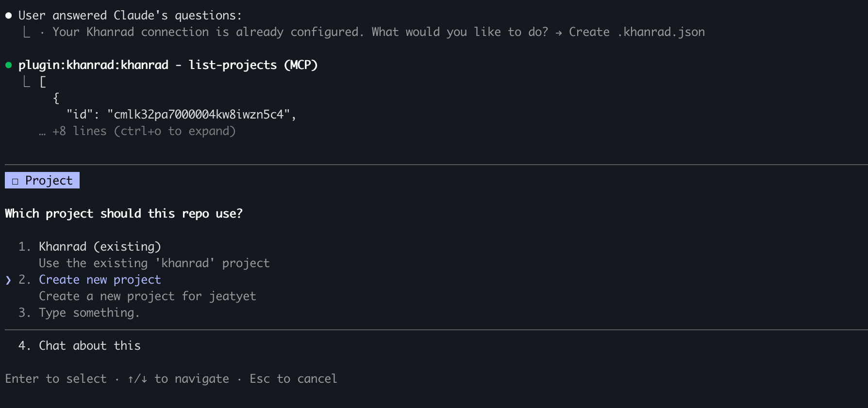The image size is (868, 408).
Task: Open the Chat about this option
Action: (x=89, y=346)
